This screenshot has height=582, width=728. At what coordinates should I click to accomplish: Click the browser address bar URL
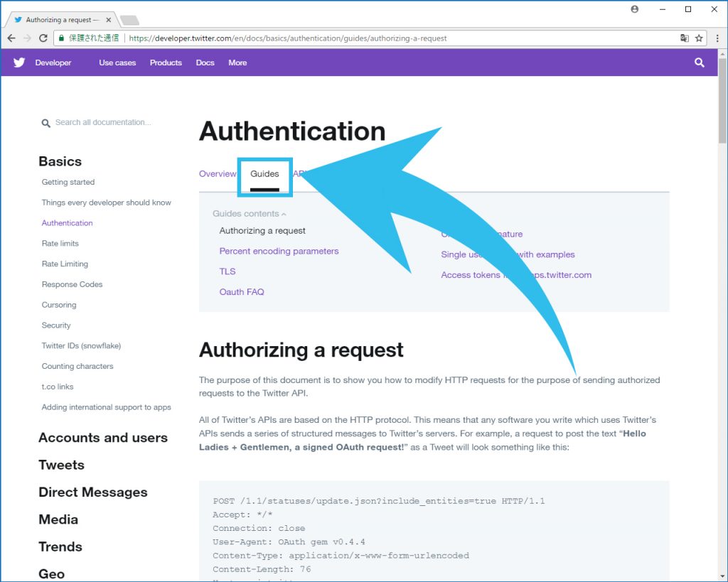pos(288,38)
